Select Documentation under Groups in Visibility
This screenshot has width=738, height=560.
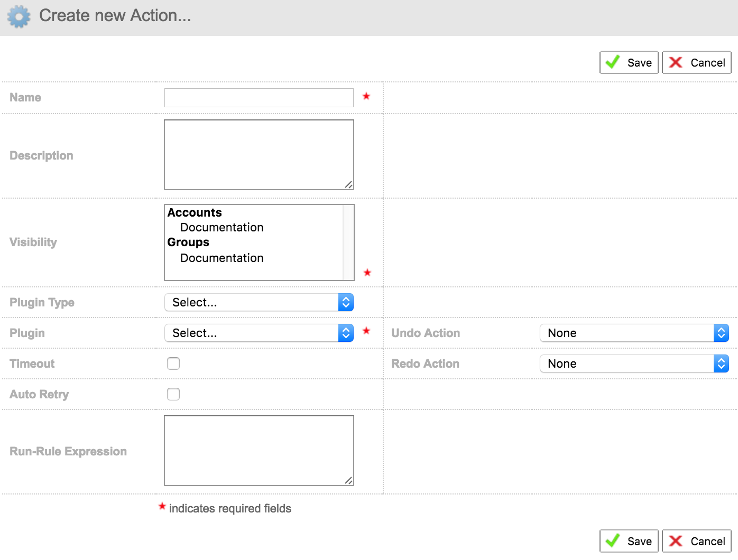222,258
